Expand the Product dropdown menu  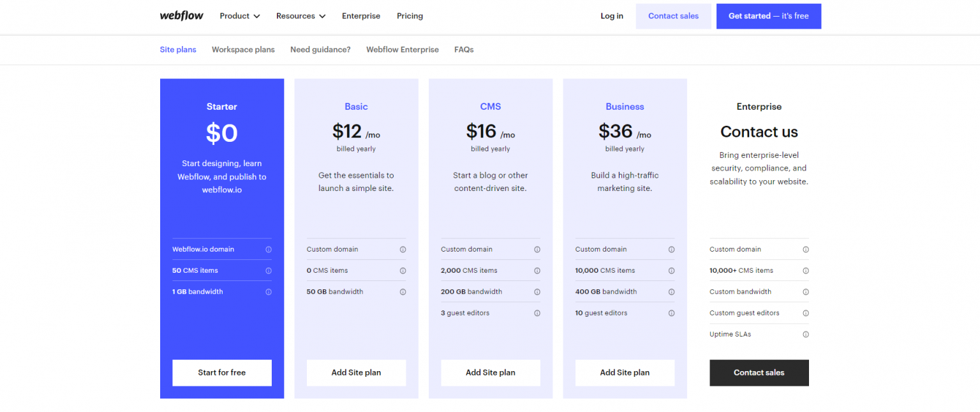coord(240,16)
